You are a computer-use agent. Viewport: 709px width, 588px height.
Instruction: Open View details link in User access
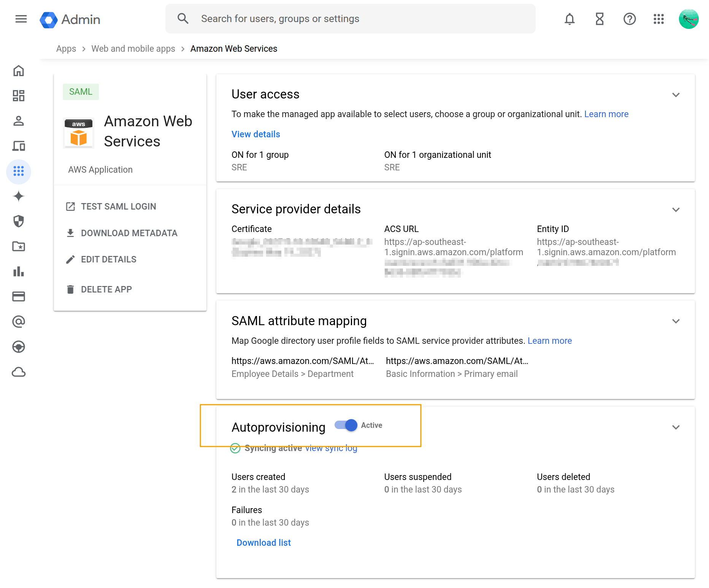tap(256, 134)
